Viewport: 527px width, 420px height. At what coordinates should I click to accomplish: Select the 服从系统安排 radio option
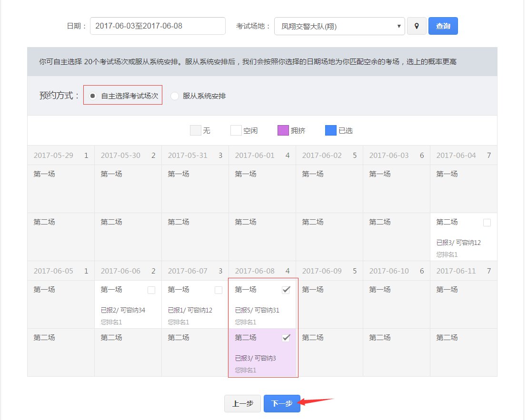175,96
